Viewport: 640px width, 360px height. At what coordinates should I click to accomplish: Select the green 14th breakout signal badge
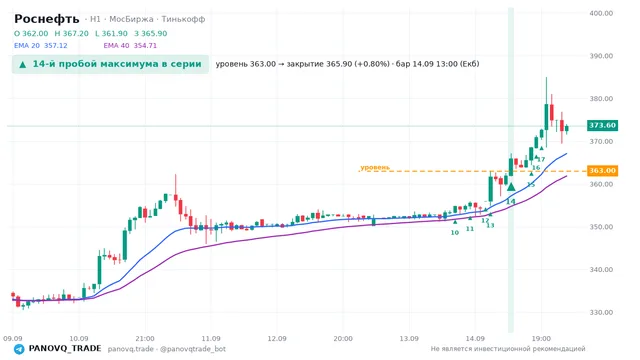click(110, 64)
